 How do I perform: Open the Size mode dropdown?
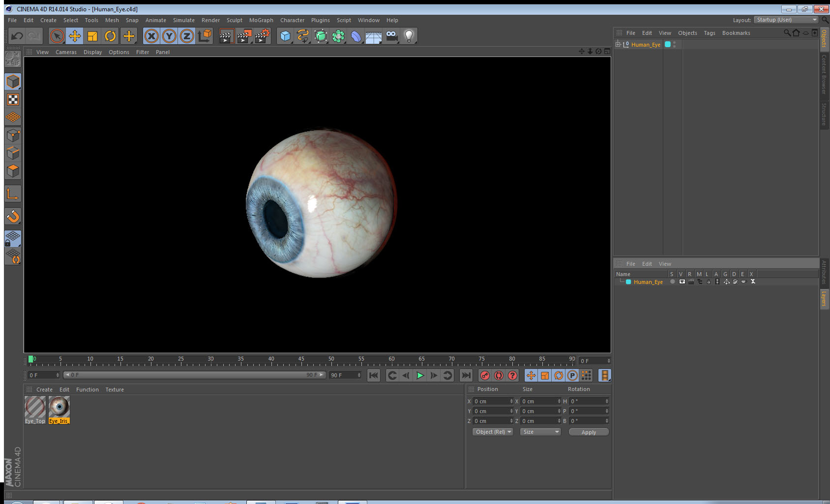540,432
